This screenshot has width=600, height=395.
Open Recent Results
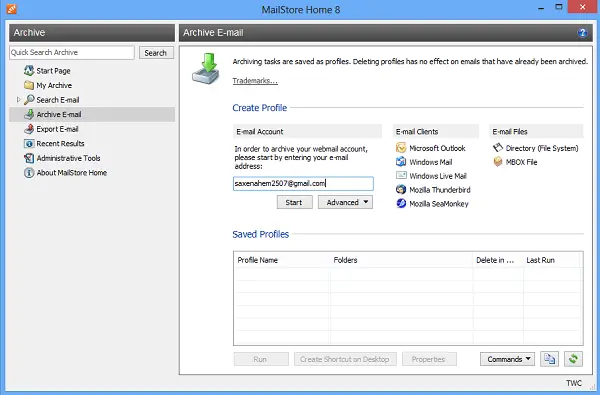pyautogui.click(x=60, y=144)
